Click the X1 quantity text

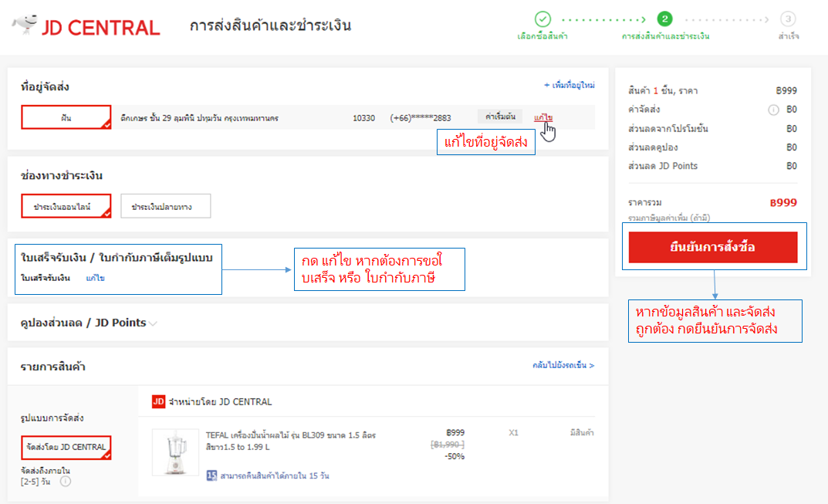pos(513,433)
